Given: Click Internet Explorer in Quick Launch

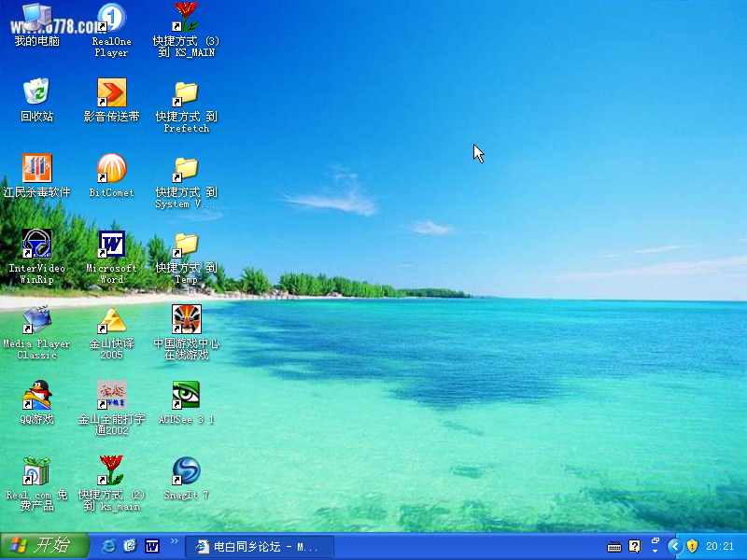Looking at the screenshot, I should (109, 546).
